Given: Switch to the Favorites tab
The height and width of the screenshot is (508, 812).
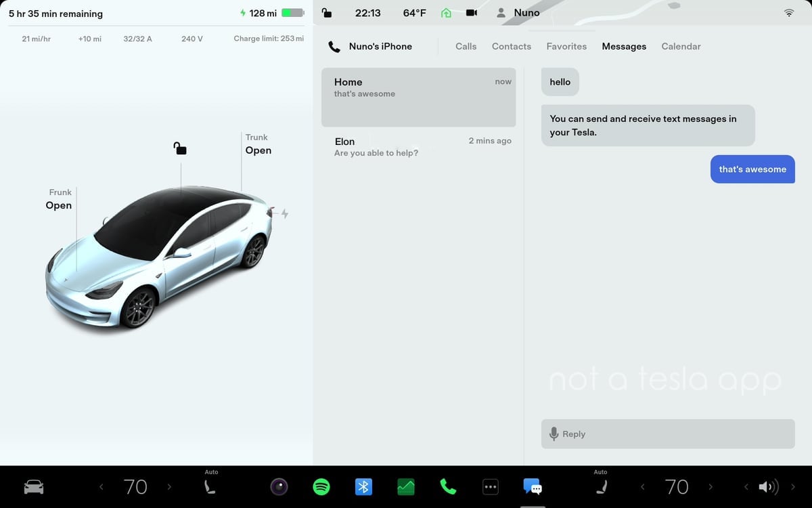Looking at the screenshot, I should point(566,47).
